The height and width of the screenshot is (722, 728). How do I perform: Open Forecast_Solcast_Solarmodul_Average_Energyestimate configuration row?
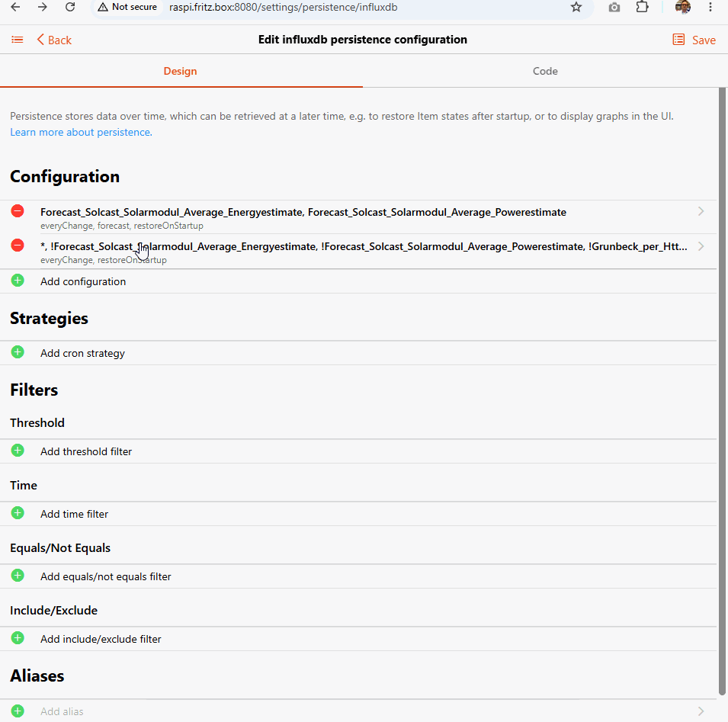358,217
